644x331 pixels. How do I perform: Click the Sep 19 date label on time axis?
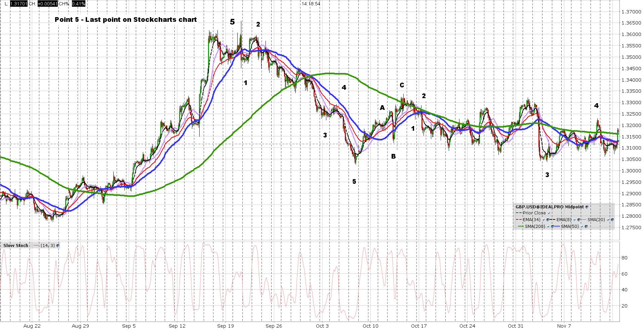(226, 326)
